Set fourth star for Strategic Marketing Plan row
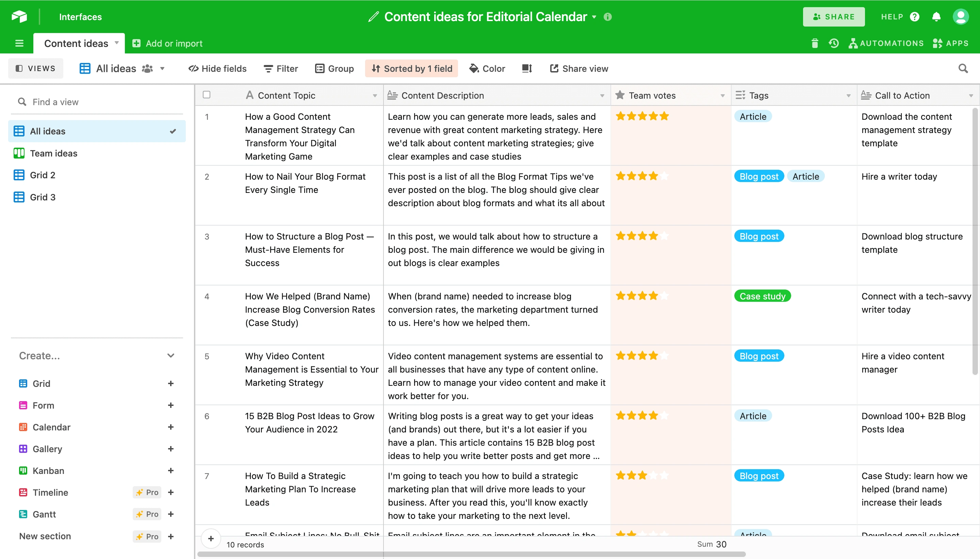 point(653,476)
